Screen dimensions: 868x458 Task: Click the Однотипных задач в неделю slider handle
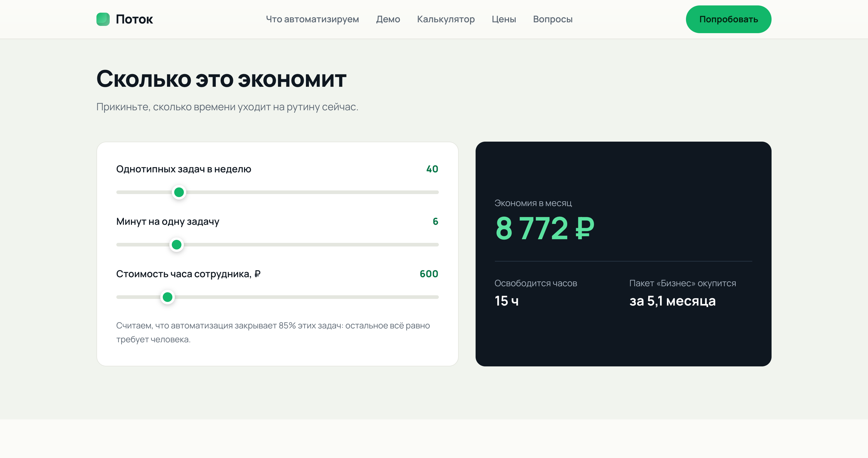tap(179, 192)
